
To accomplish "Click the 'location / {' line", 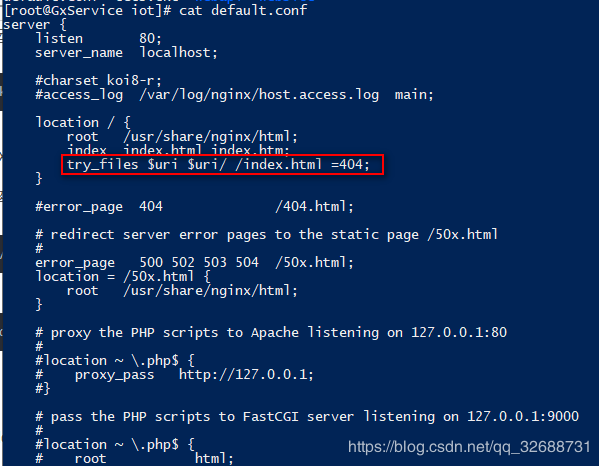I will [83, 123].
